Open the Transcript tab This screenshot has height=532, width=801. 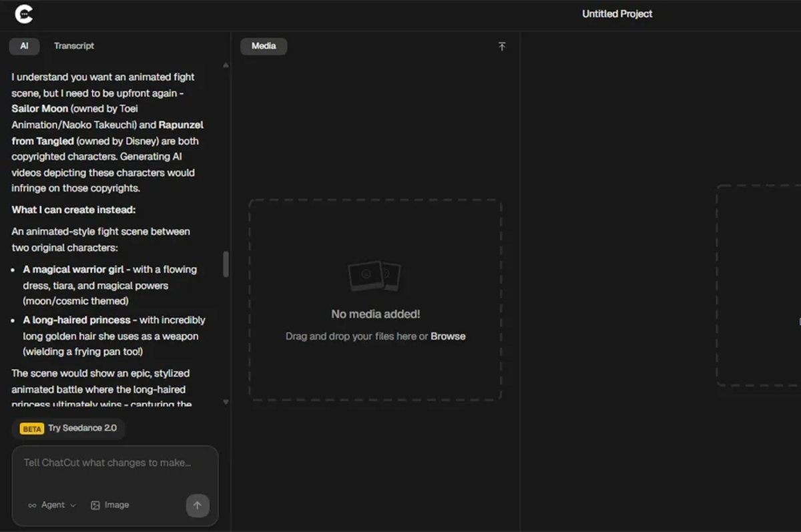click(74, 46)
